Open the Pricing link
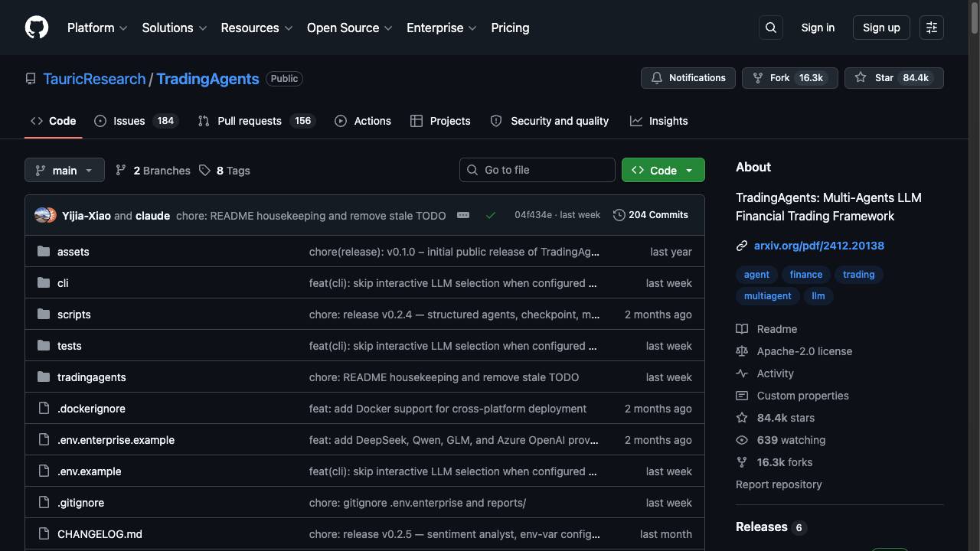This screenshot has height=551, width=980. tap(510, 28)
